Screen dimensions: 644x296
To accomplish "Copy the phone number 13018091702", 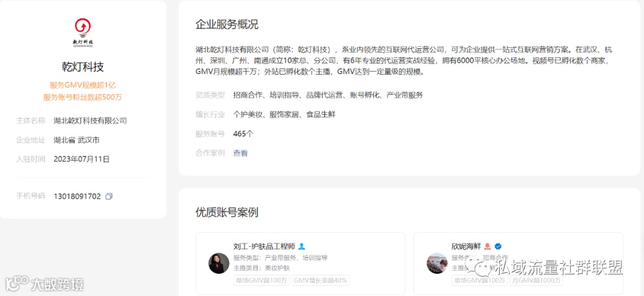I will click(x=109, y=196).
